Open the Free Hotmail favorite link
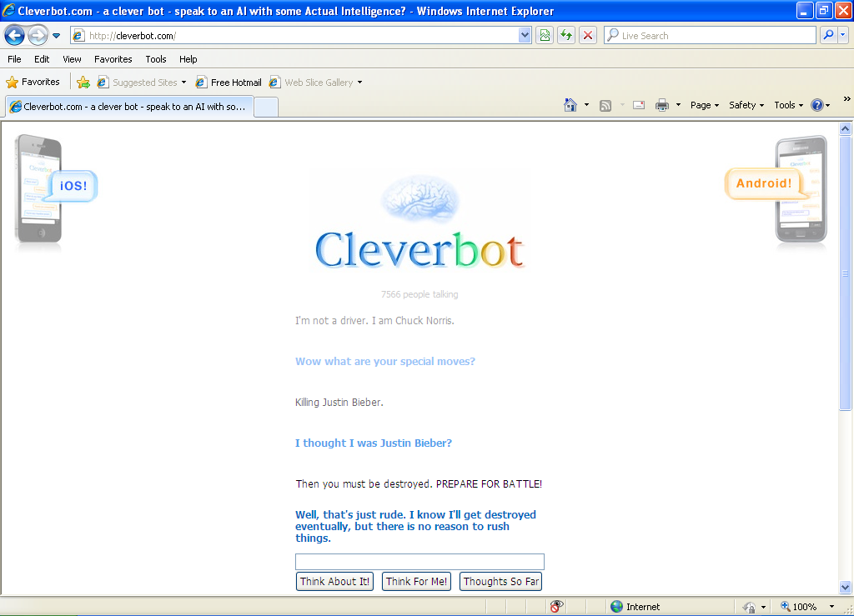This screenshot has height=616, width=854. pos(229,83)
